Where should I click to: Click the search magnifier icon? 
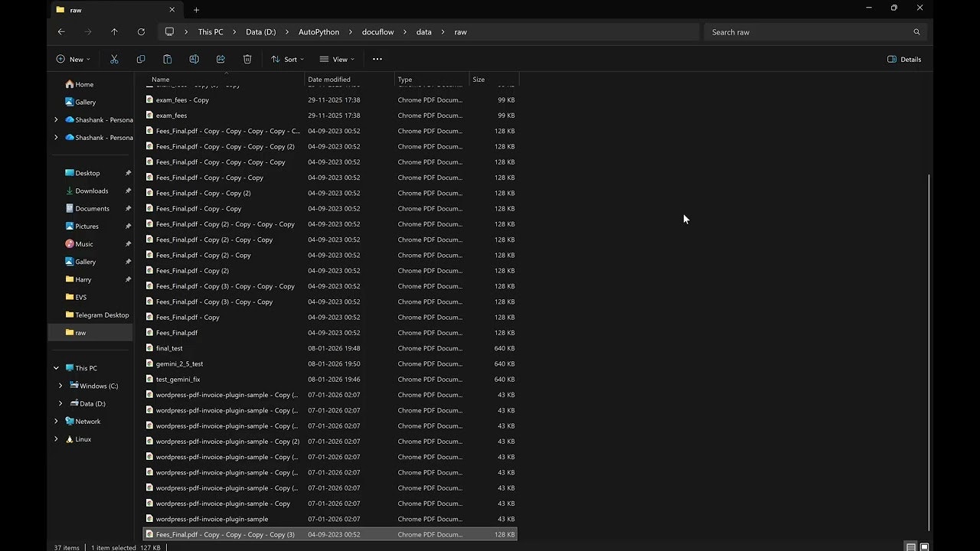(x=916, y=32)
